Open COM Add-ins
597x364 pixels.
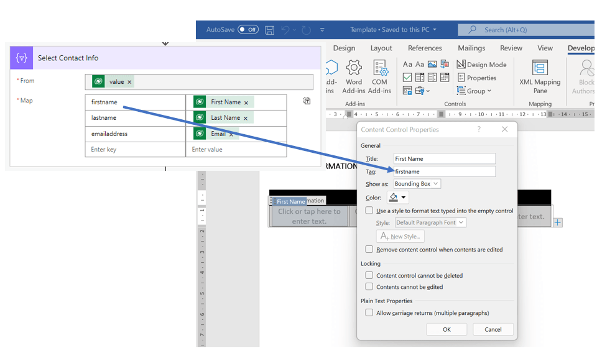[380, 76]
